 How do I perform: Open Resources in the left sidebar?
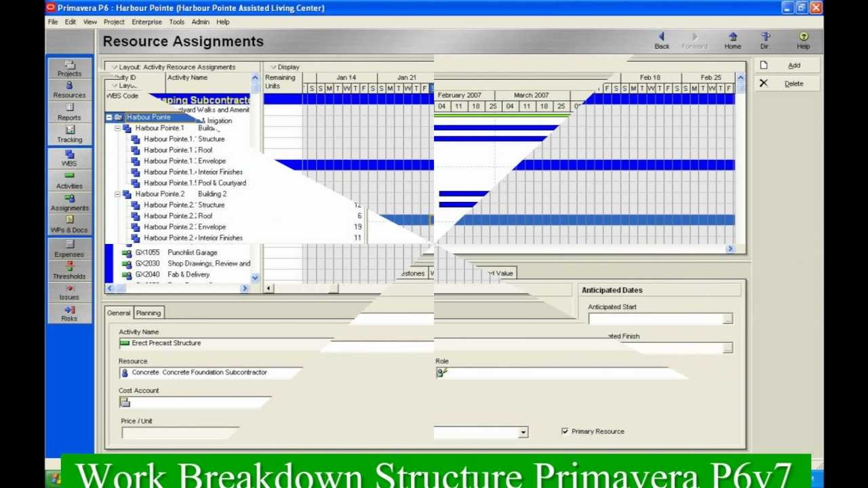pos(69,90)
